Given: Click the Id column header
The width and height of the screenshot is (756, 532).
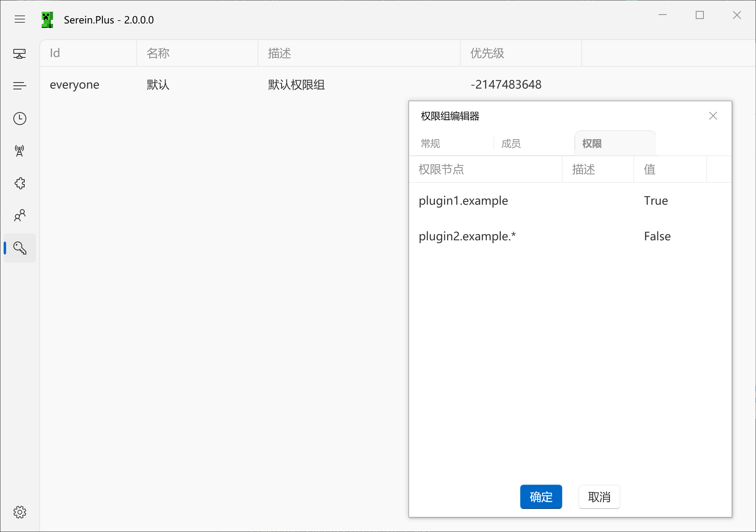Looking at the screenshot, I should (88, 53).
